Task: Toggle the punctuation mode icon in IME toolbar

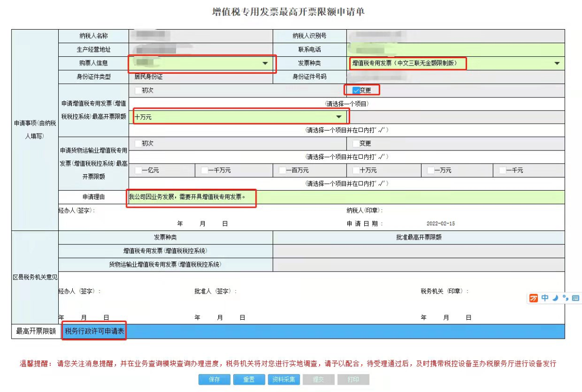Action: (x=566, y=298)
